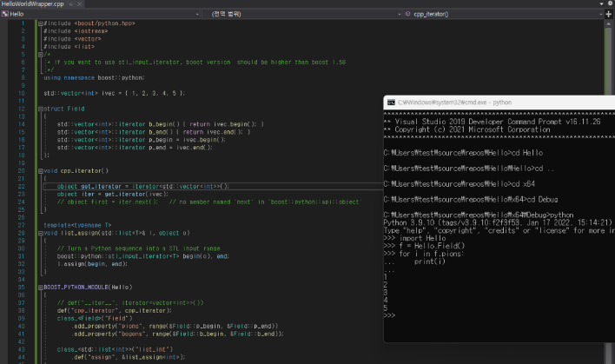Screen dimensions: 615x364
Task: Click the purple cpp_iterator function icon
Action: point(408,14)
